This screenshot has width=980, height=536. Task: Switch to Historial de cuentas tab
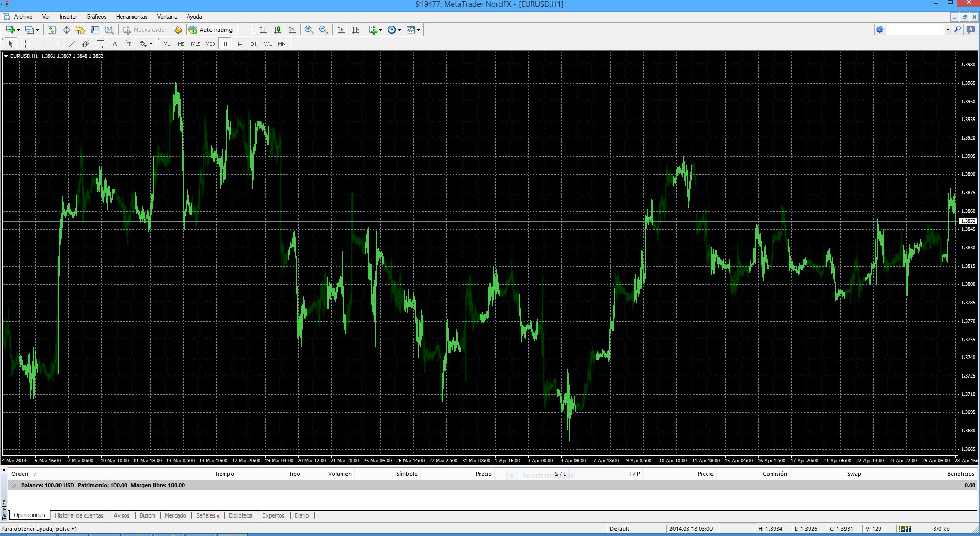pos(79,515)
